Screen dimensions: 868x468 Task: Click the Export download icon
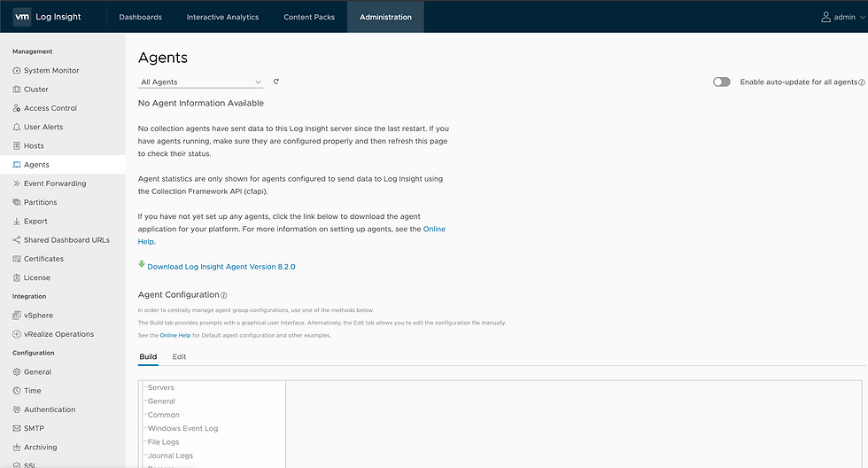tap(17, 221)
